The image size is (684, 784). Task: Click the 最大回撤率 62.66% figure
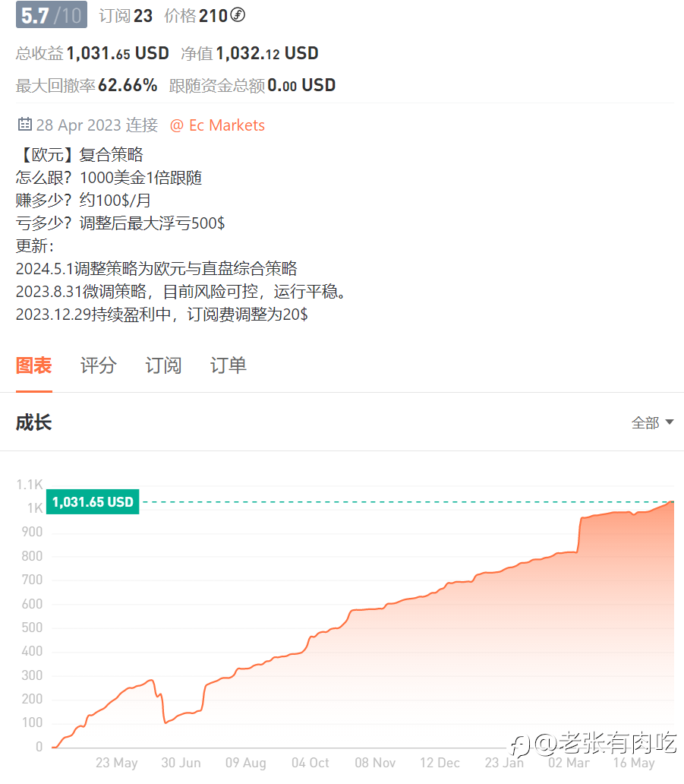tap(128, 85)
